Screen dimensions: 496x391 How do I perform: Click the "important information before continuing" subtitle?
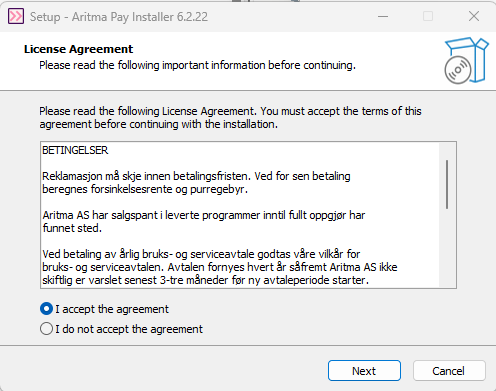click(x=259, y=65)
